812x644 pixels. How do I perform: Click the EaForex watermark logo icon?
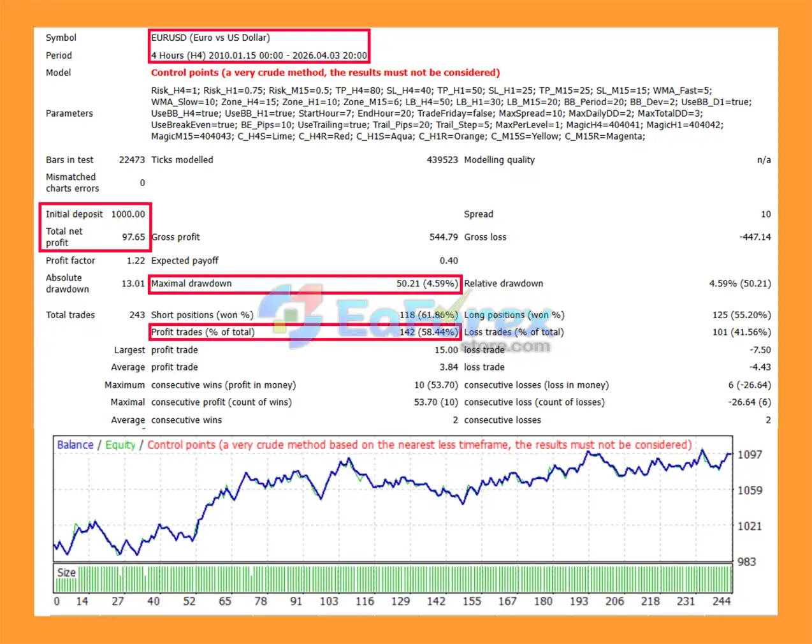click(293, 314)
